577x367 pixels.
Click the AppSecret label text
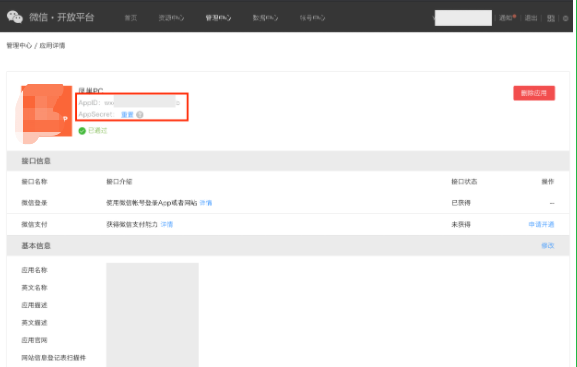coord(96,114)
